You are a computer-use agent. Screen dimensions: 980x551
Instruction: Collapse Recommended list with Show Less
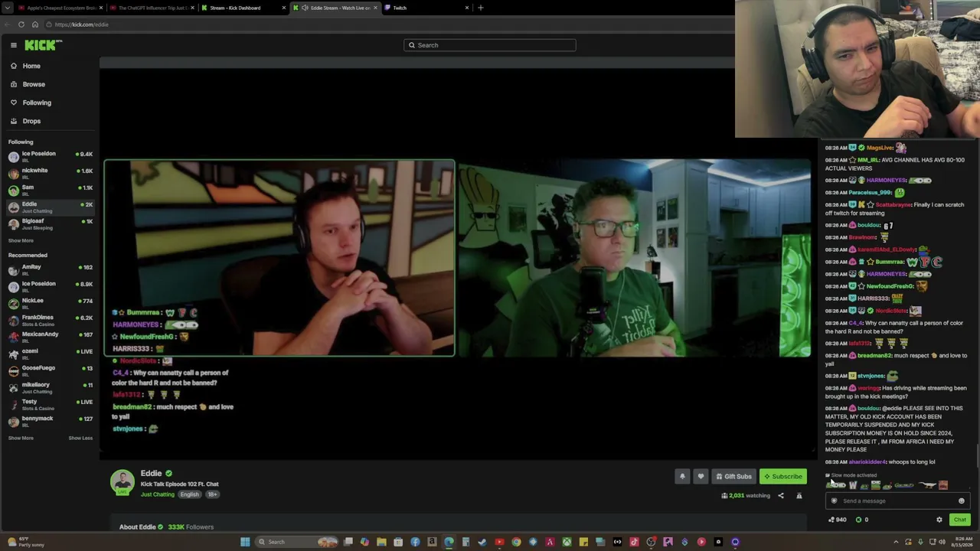[x=80, y=438]
